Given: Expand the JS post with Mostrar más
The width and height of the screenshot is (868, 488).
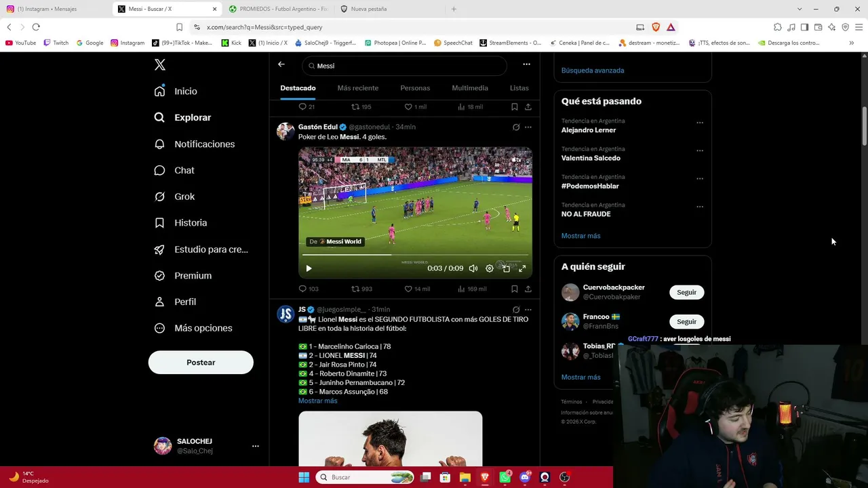Looking at the screenshot, I should [317, 401].
